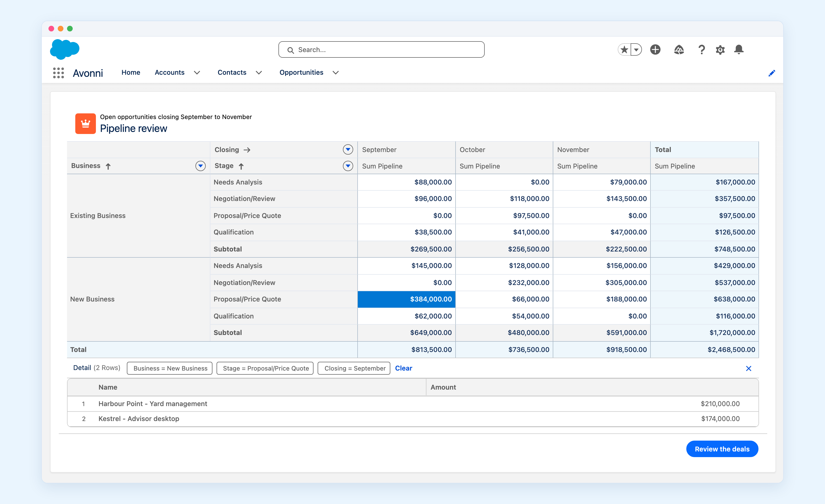Click the $736,500.00 October total cell
Viewport: 825px width, 504px height.
(x=504, y=350)
